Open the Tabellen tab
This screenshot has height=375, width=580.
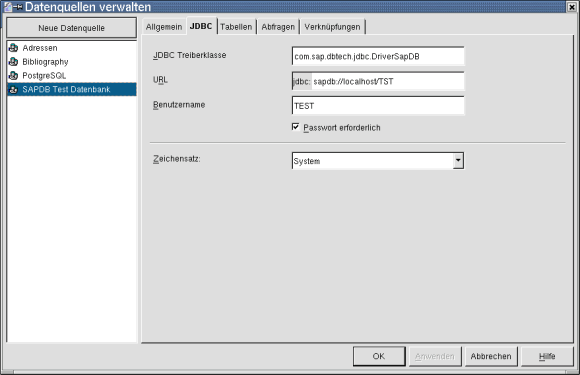(236, 27)
